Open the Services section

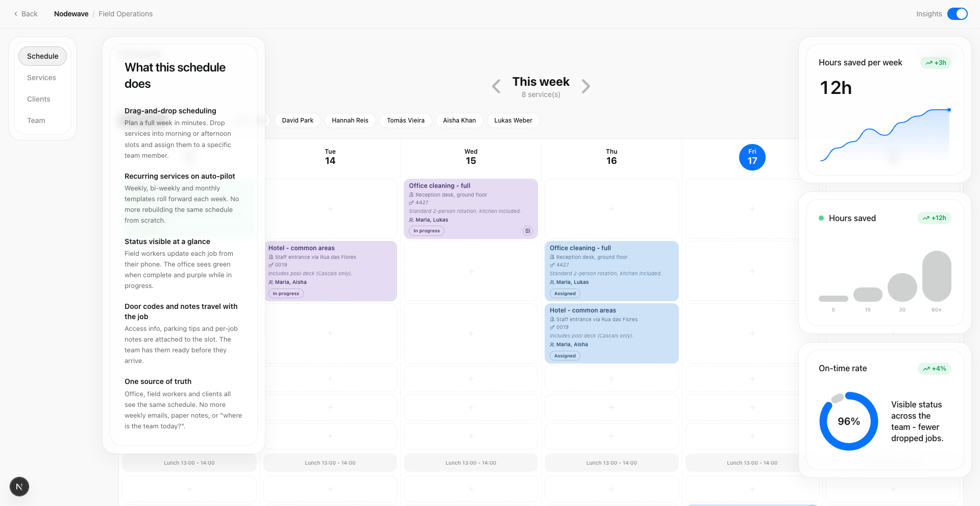pyautogui.click(x=41, y=78)
